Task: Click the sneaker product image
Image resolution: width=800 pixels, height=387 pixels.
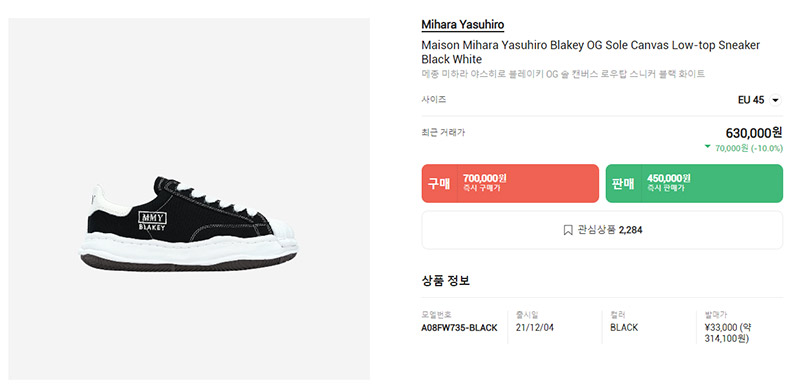Action: pyautogui.click(x=189, y=223)
